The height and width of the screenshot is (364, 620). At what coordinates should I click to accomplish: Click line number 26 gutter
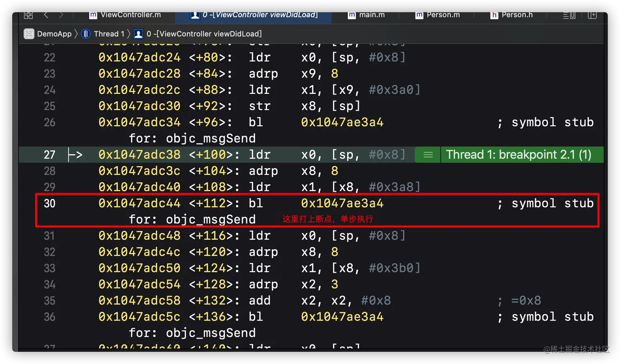50,122
